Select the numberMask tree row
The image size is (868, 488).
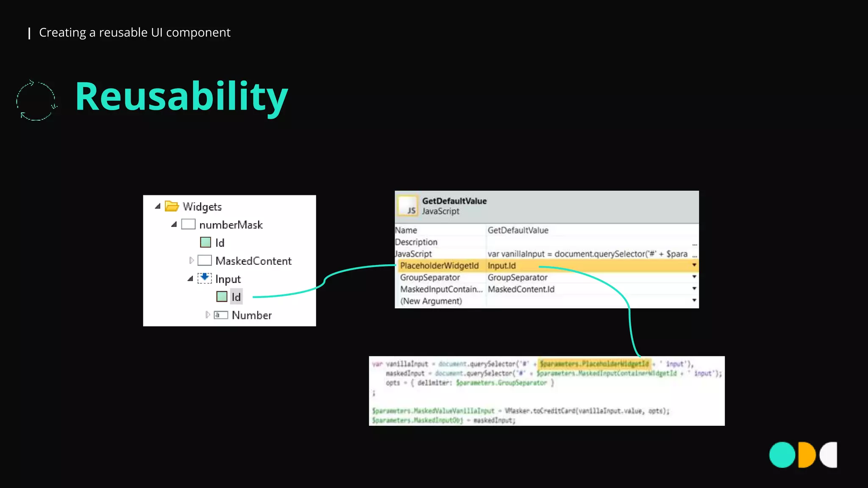[231, 225]
